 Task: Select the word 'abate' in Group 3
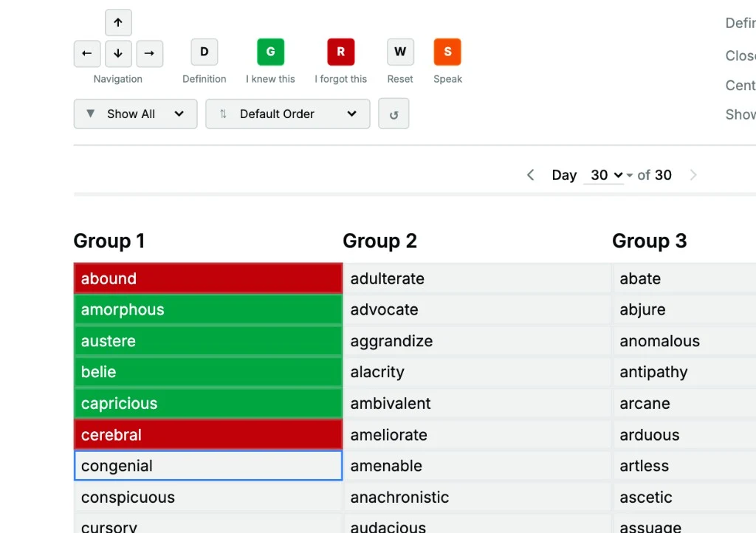coord(684,278)
